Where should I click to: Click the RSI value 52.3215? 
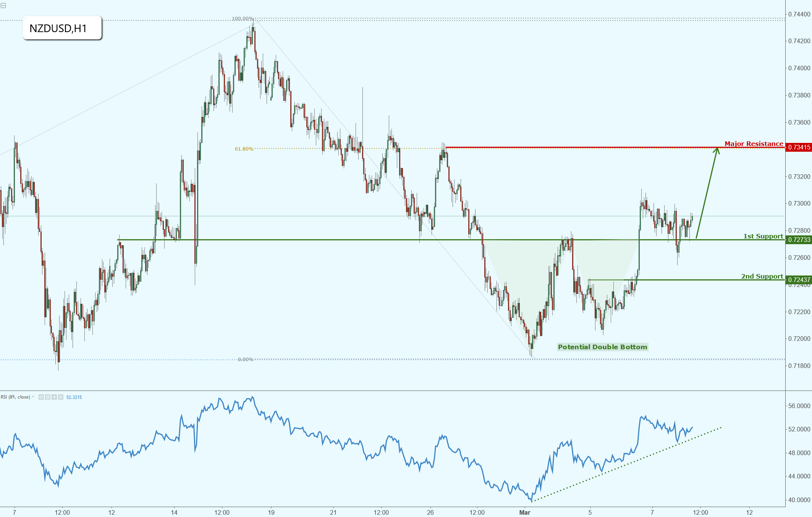tap(74, 397)
